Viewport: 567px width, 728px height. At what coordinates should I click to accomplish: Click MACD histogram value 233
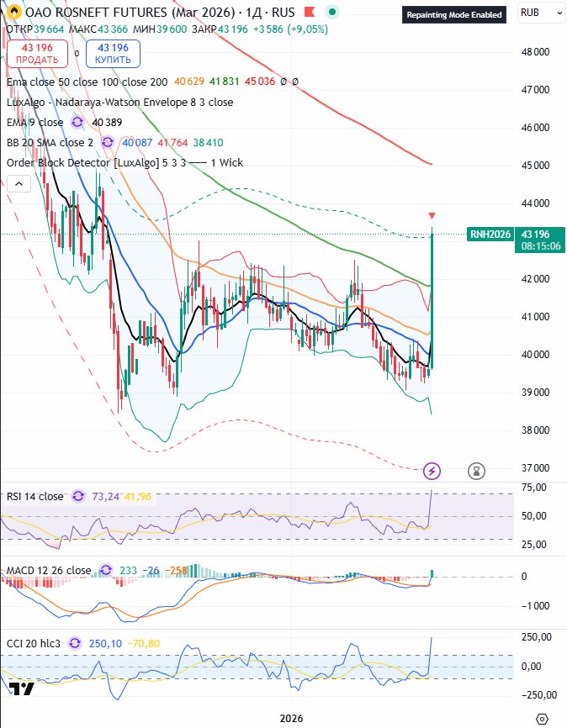pyautogui.click(x=128, y=570)
